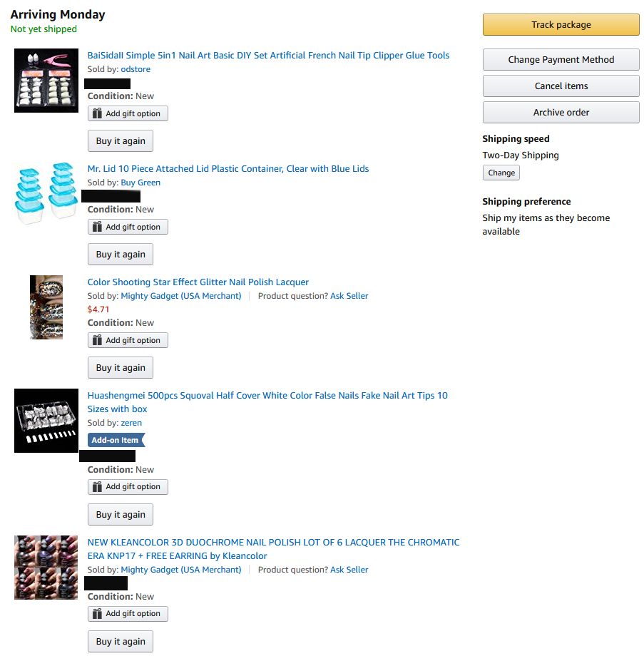The width and height of the screenshot is (644, 656).
Task: Open the BaiSidaII nail art set thumbnail
Action: 46,81
